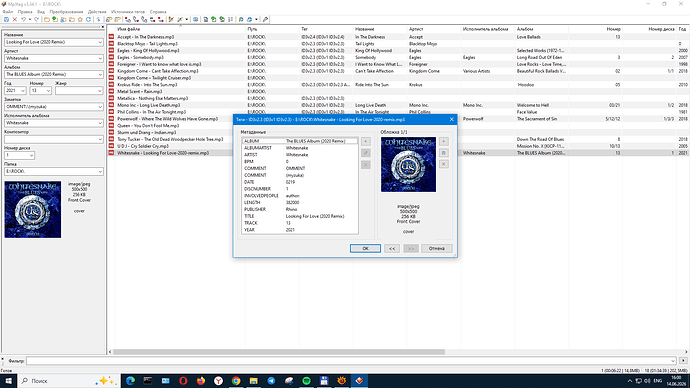Click the Фильтр input field
The height and width of the screenshot is (388, 690).
(x=351, y=361)
